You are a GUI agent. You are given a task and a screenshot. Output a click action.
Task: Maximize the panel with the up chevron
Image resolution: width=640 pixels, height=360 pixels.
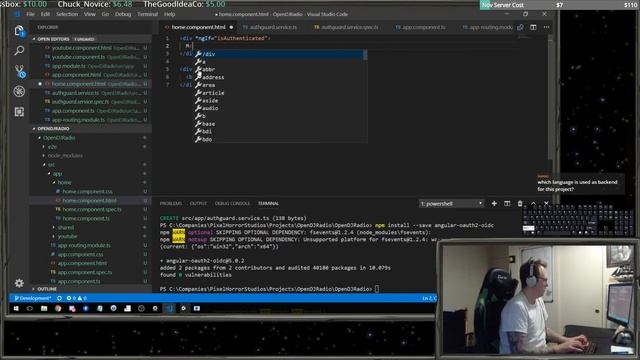(533, 203)
